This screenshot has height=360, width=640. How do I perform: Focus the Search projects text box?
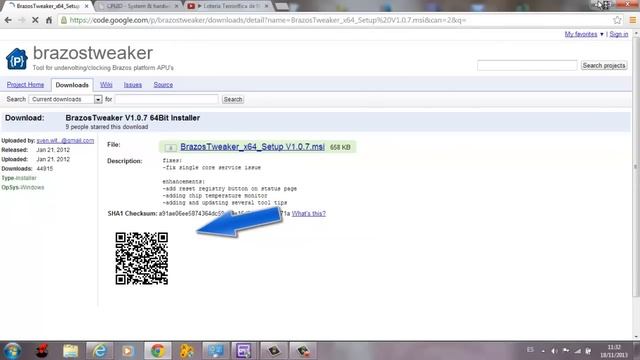527,65
